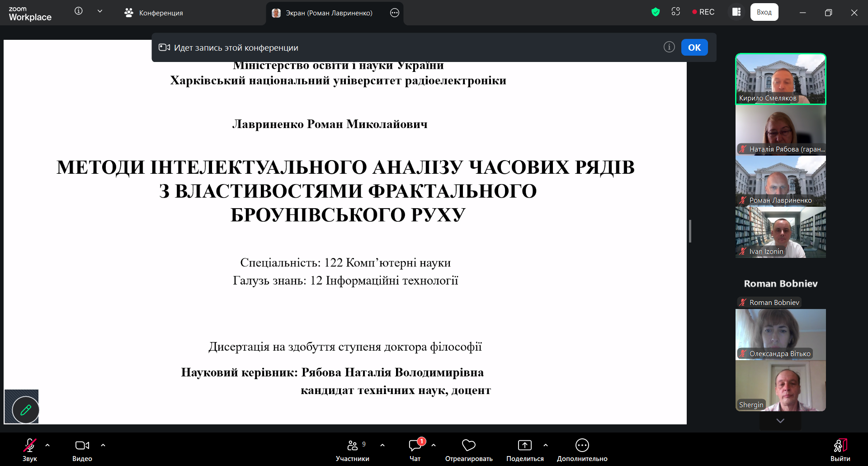
Task: Toggle camera with Видео button
Action: pos(82,450)
